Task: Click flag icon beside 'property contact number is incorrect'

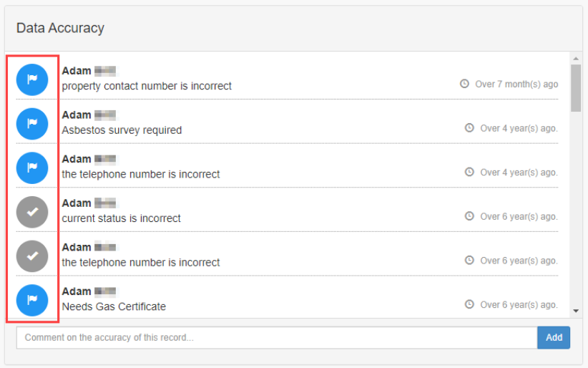Action: [x=32, y=79]
